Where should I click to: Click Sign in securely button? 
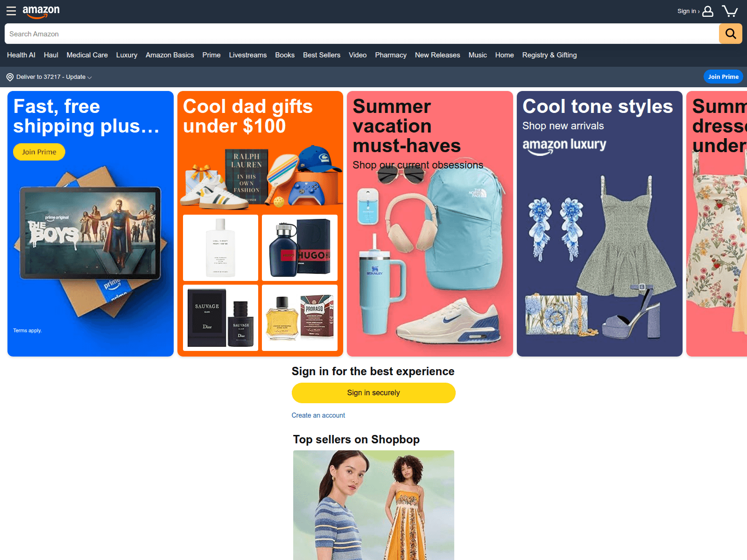click(x=373, y=393)
